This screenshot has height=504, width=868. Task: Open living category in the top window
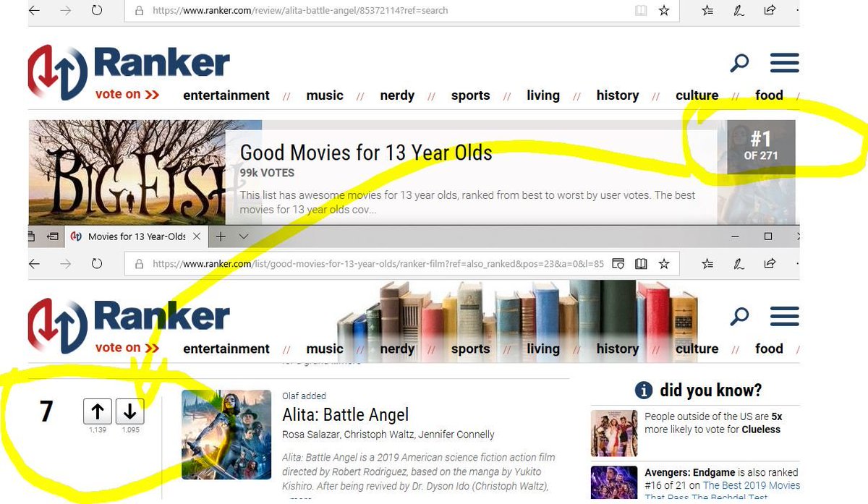[x=543, y=95]
